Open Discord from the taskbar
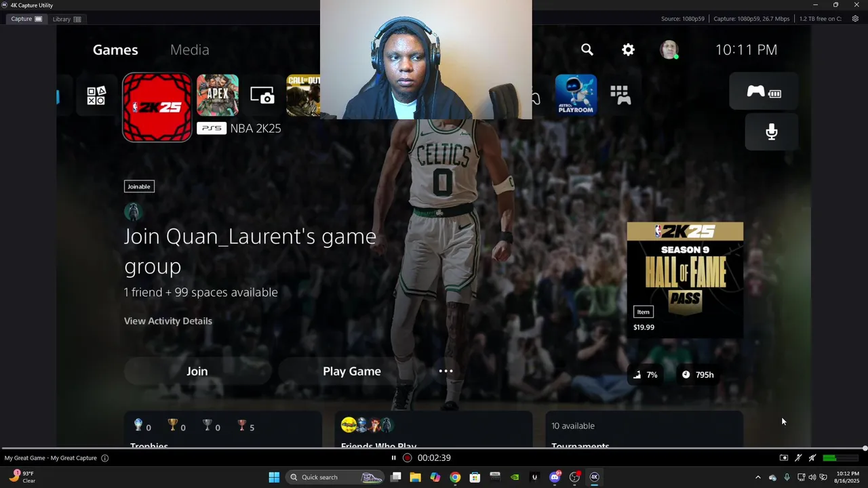Screen dimensions: 868x488 pos(555,477)
